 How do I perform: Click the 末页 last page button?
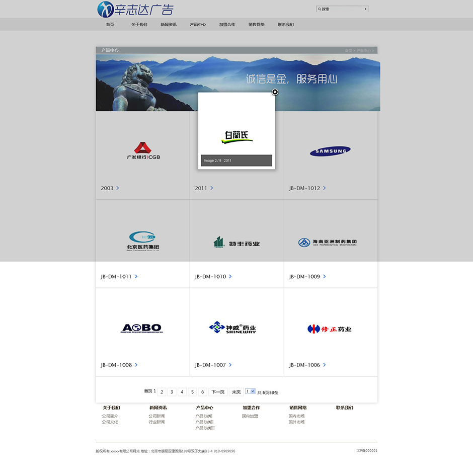coord(236,392)
